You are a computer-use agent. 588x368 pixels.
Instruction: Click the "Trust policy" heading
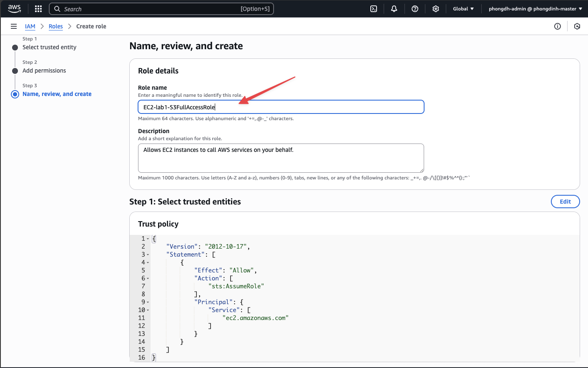coord(158,224)
